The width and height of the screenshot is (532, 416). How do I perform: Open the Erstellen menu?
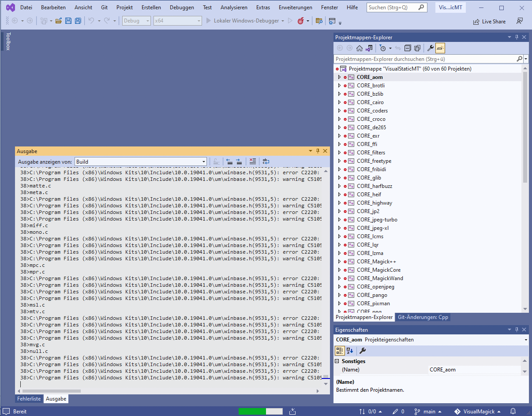(x=151, y=7)
